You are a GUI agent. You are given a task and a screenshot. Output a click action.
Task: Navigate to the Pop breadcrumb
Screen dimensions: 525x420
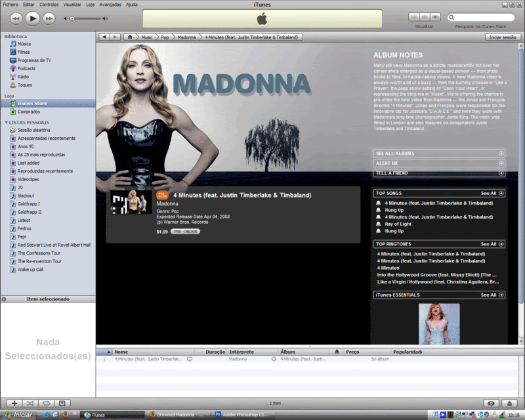(165, 37)
